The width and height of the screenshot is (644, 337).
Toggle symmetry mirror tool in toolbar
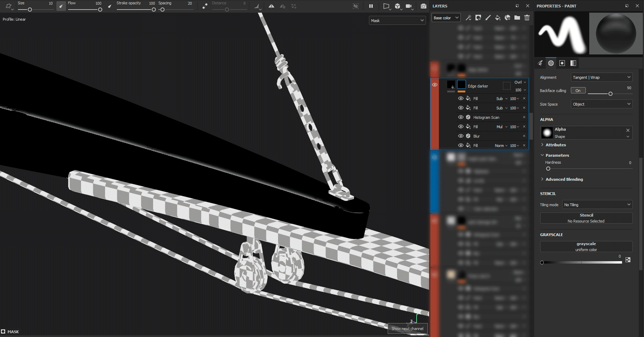click(271, 6)
